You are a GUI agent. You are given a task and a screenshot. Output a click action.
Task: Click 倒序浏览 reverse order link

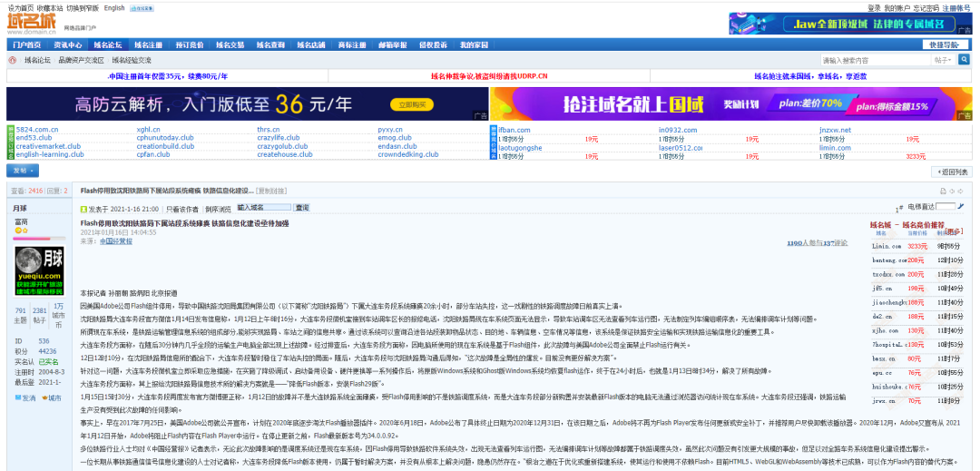click(x=218, y=210)
